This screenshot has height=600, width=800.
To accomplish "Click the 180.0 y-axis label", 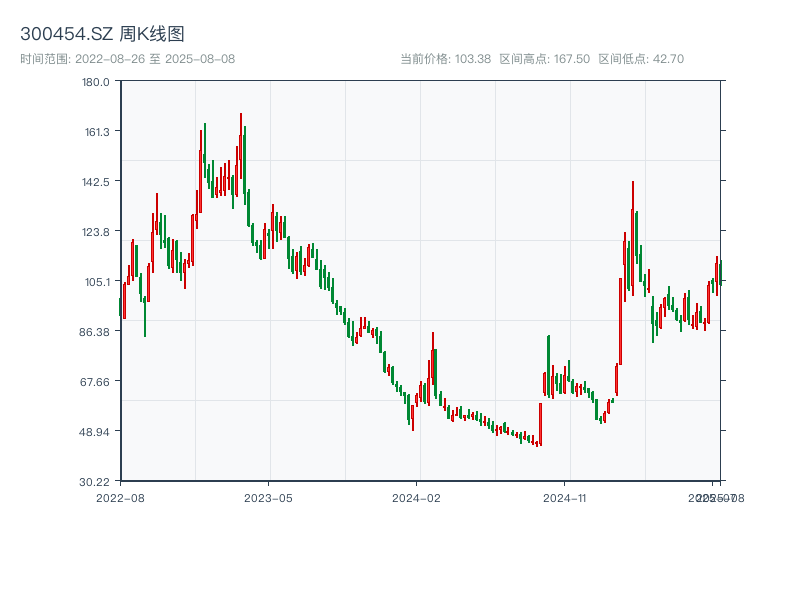I will pyautogui.click(x=95, y=82).
